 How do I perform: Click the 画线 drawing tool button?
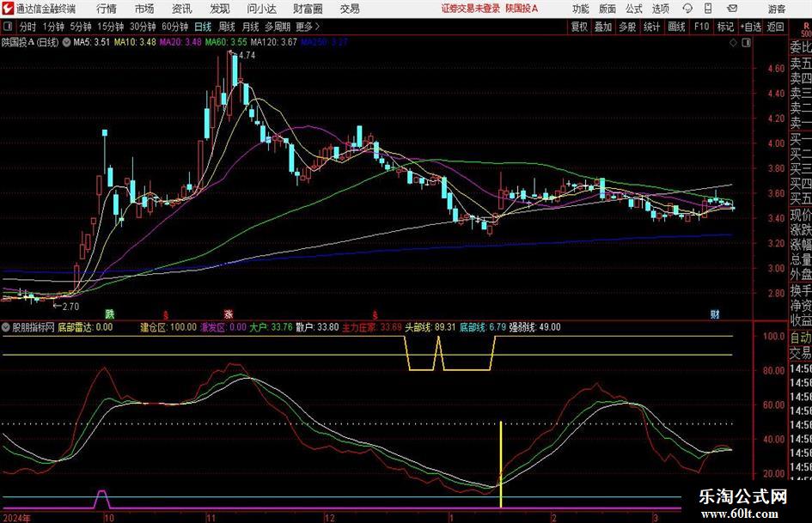click(x=676, y=27)
